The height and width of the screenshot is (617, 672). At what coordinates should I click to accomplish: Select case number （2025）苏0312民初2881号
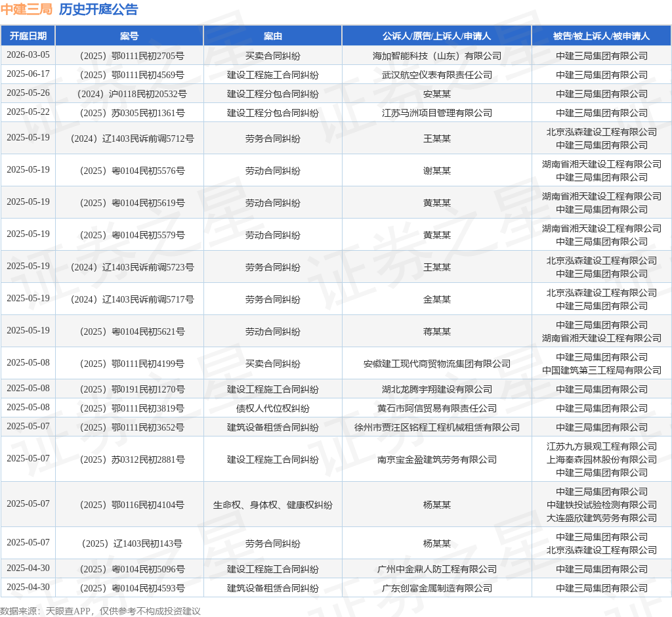point(129,459)
